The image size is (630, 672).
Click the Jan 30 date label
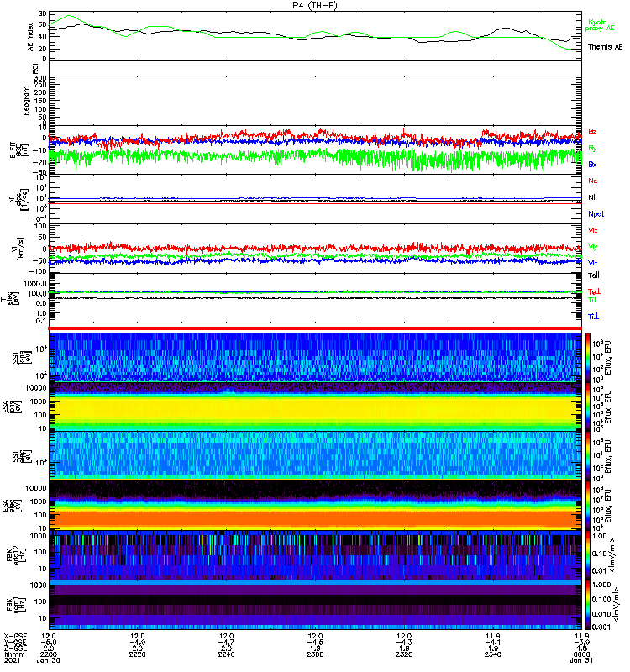click(x=48, y=660)
